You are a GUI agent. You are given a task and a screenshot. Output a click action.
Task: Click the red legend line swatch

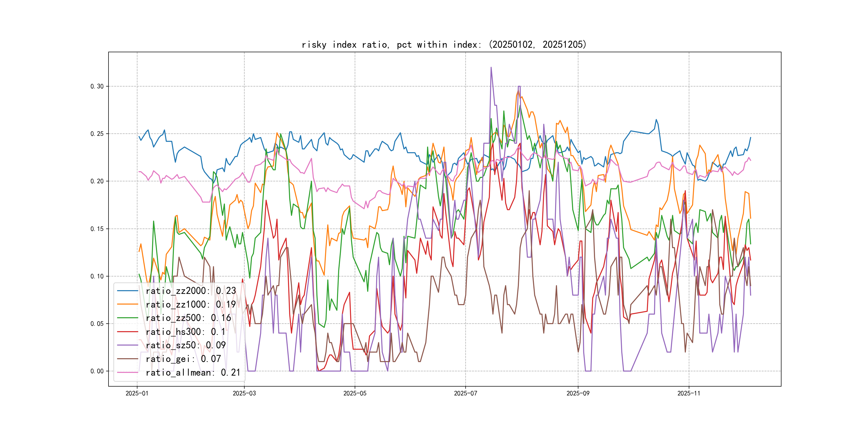tap(128, 332)
